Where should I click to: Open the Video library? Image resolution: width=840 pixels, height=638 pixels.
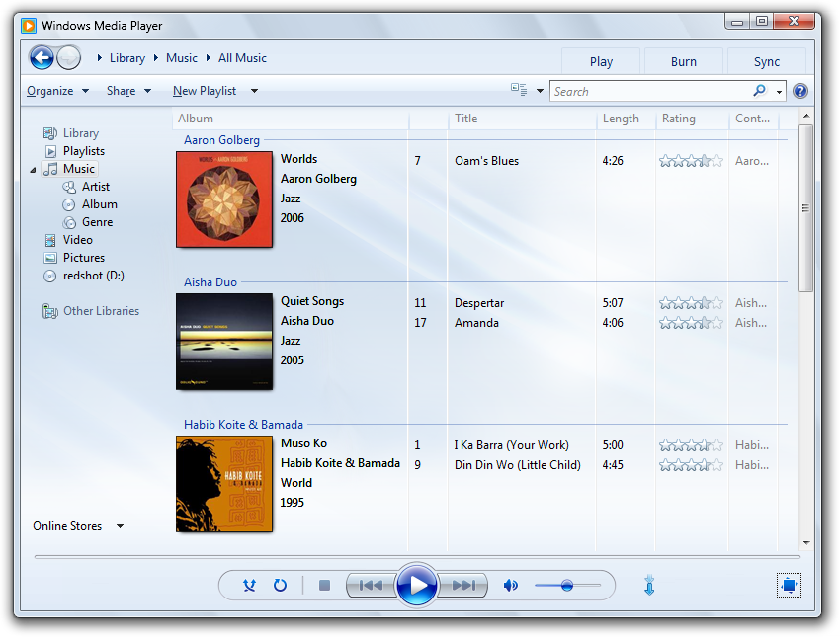click(78, 240)
